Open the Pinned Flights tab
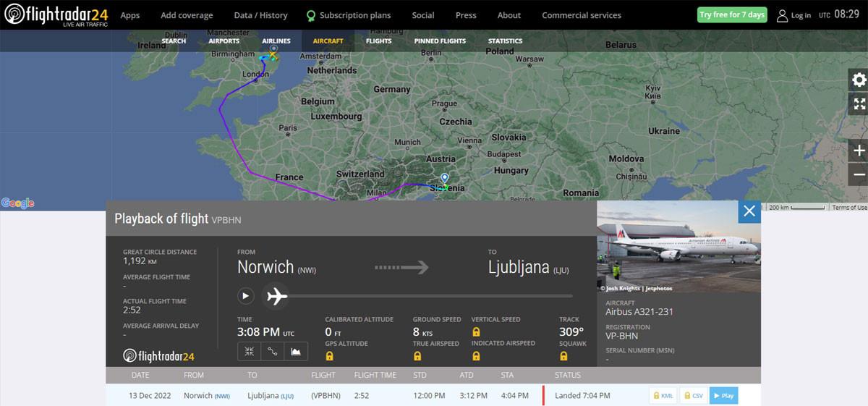The width and height of the screenshot is (868, 406). pos(440,41)
